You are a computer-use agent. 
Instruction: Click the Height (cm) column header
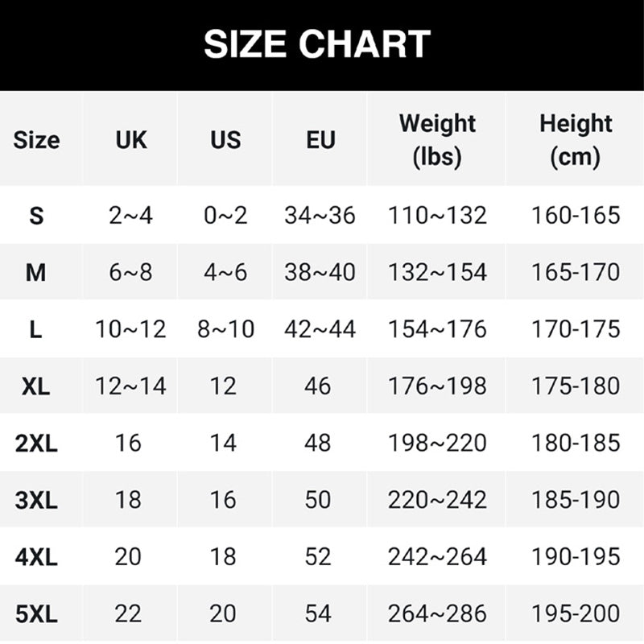pyautogui.click(x=576, y=140)
